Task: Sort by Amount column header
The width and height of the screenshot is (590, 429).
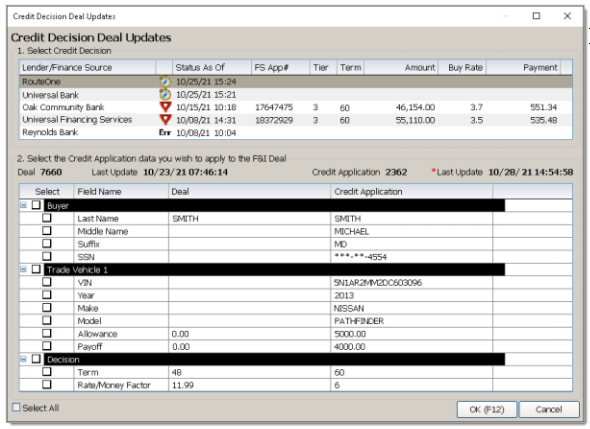Action: point(401,67)
